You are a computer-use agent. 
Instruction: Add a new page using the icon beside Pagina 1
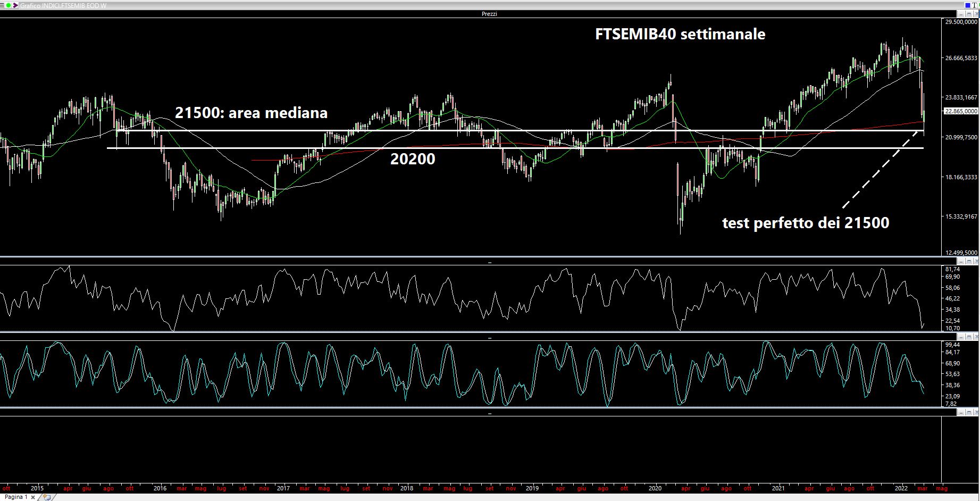point(47,497)
